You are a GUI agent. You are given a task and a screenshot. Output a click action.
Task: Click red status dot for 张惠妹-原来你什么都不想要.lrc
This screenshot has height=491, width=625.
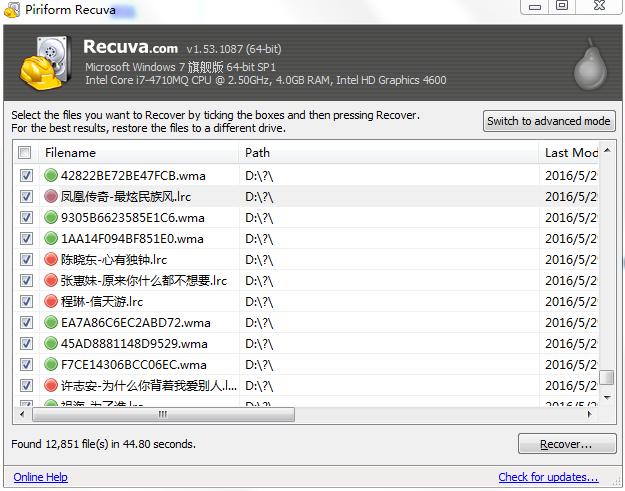(51, 280)
